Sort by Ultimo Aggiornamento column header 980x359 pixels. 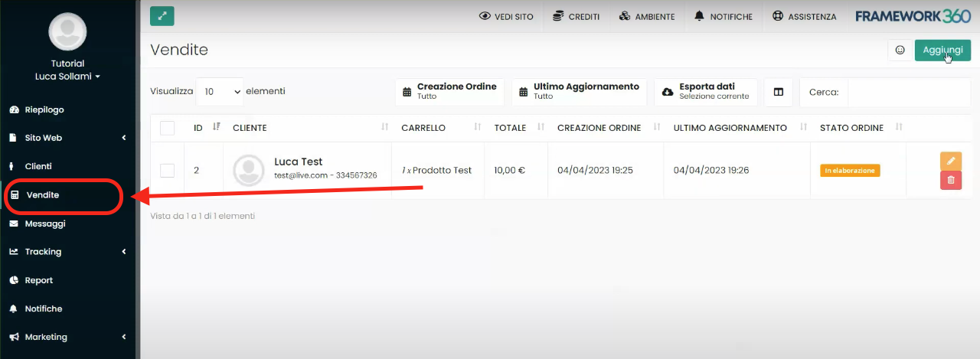(737, 128)
